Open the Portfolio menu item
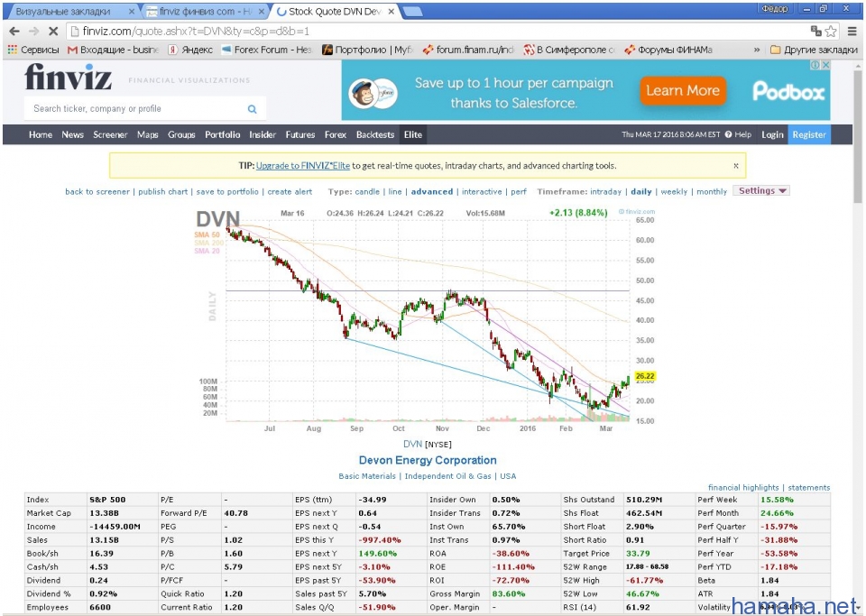The width and height of the screenshot is (866, 616). 222,134
